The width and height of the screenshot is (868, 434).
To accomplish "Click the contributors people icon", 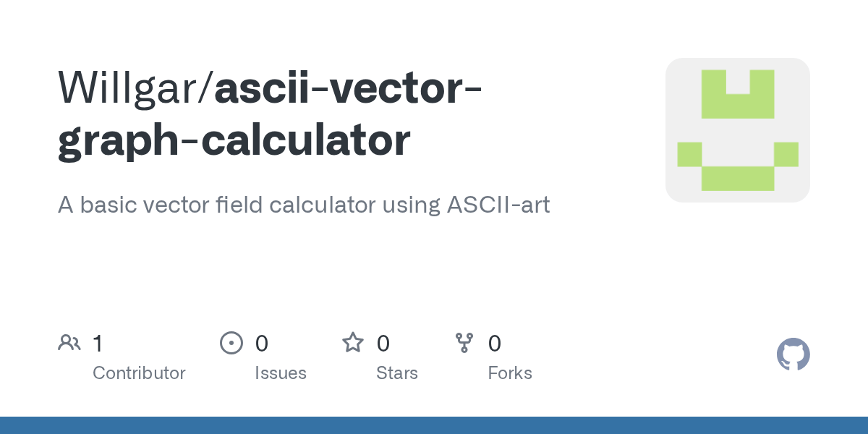I will tap(69, 342).
